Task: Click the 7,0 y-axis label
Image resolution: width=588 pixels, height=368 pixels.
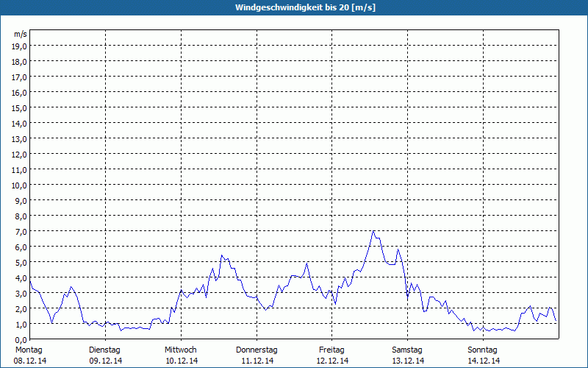Action: click(x=21, y=232)
